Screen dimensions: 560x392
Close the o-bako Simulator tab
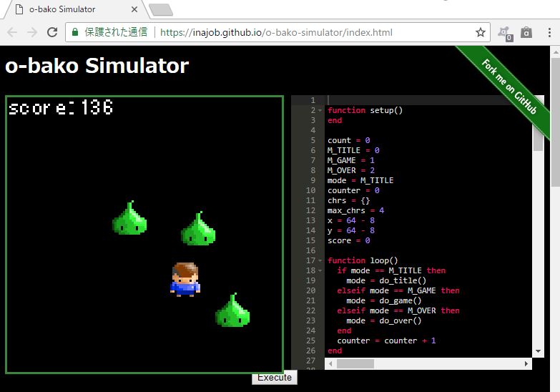(134, 9)
